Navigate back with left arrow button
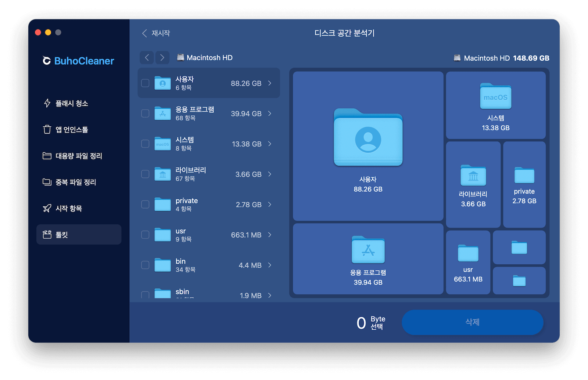This screenshot has width=588, height=380. pyautogui.click(x=147, y=57)
